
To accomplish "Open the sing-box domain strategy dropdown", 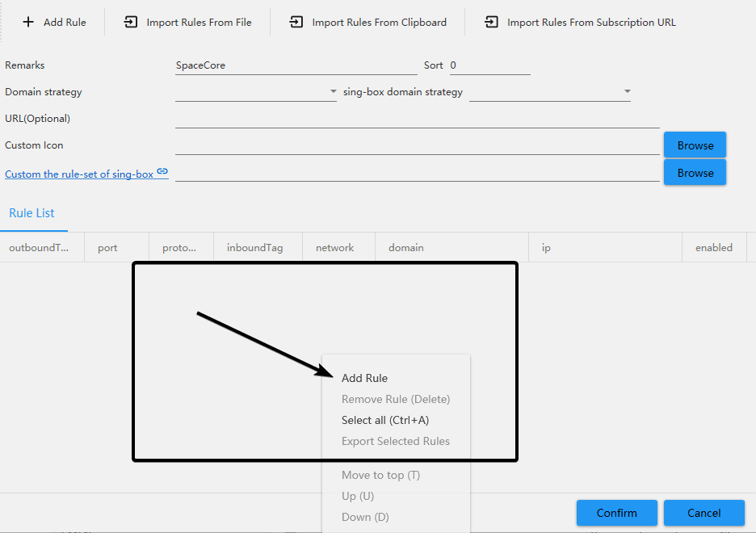I will [627, 92].
